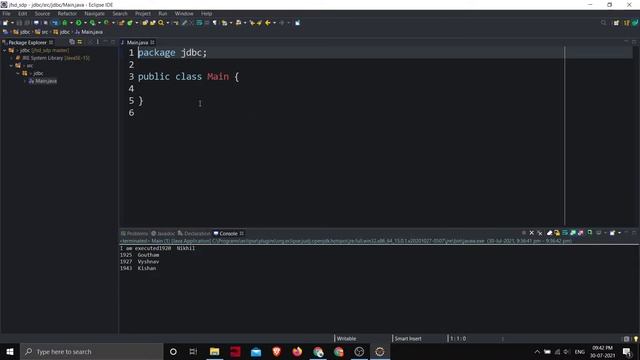
Task: Expand the JRE System Library node
Action: (11, 58)
